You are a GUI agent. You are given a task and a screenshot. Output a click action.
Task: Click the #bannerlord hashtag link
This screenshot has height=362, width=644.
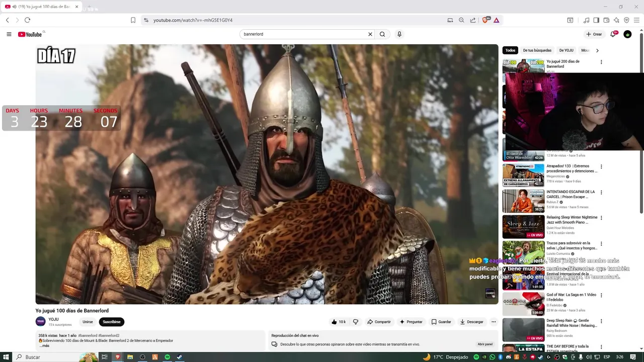(x=88, y=335)
